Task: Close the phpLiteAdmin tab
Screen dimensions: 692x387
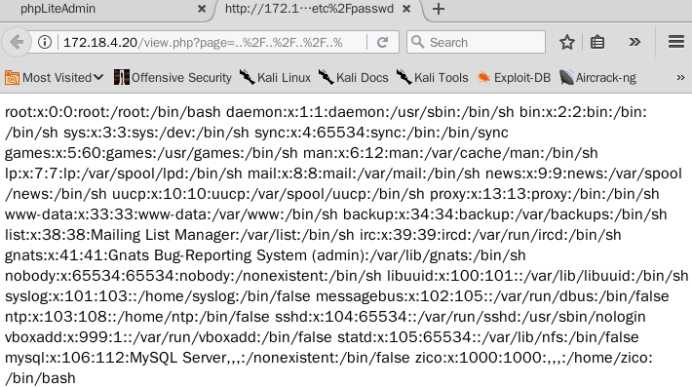Action: coord(201,9)
